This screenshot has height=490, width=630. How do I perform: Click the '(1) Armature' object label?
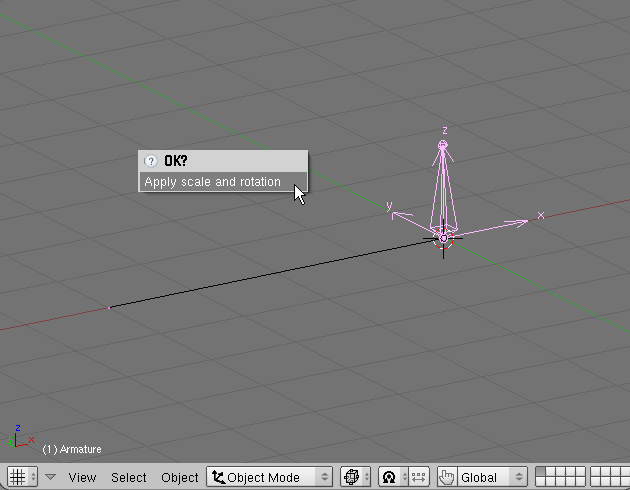point(72,449)
